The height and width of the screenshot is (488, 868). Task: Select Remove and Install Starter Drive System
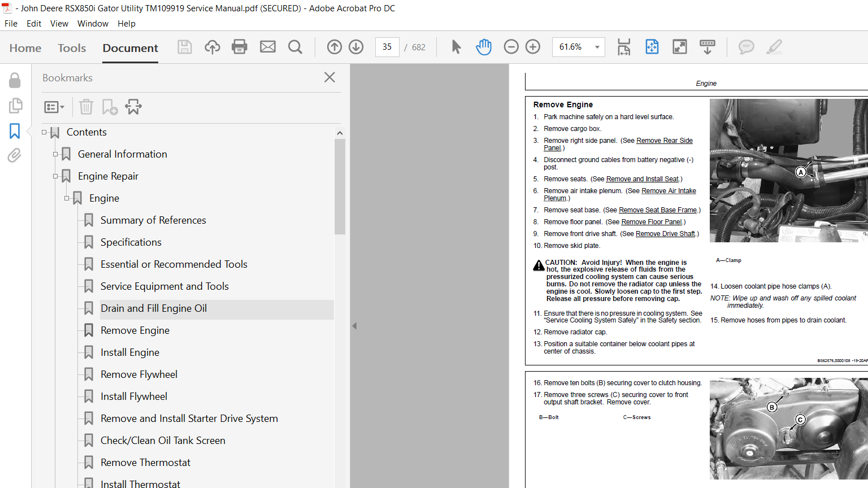click(189, 419)
